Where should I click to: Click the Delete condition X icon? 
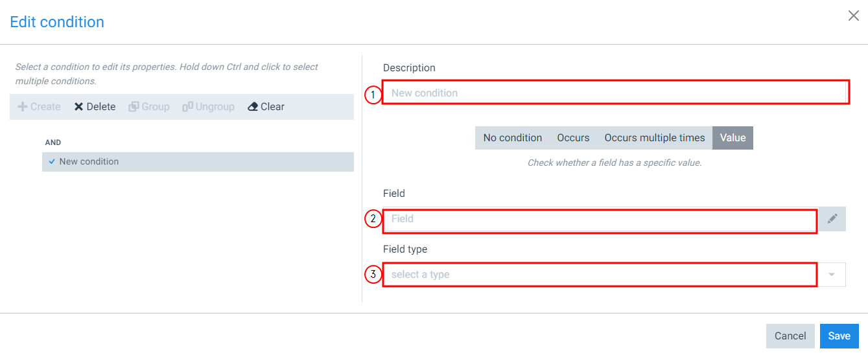[78, 107]
